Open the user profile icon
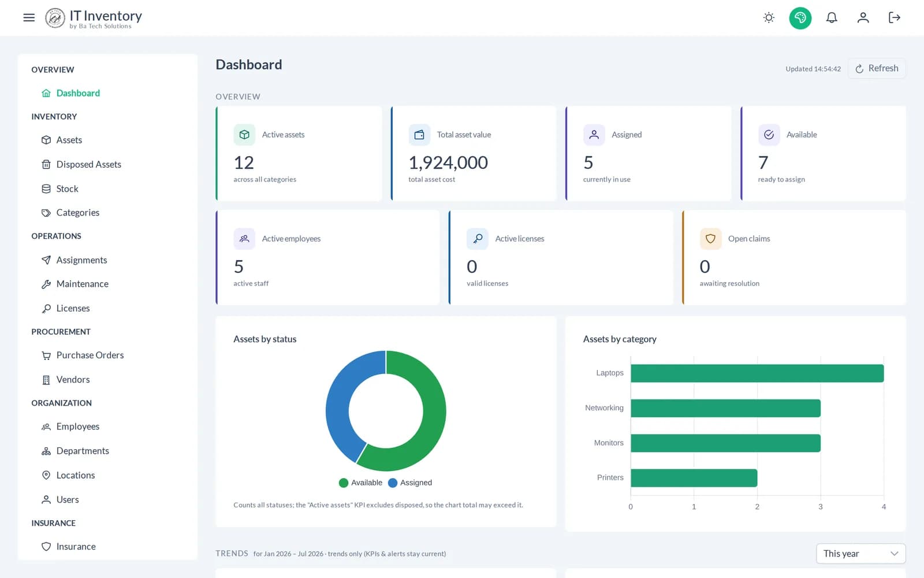924x578 pixels. point(863,18)
